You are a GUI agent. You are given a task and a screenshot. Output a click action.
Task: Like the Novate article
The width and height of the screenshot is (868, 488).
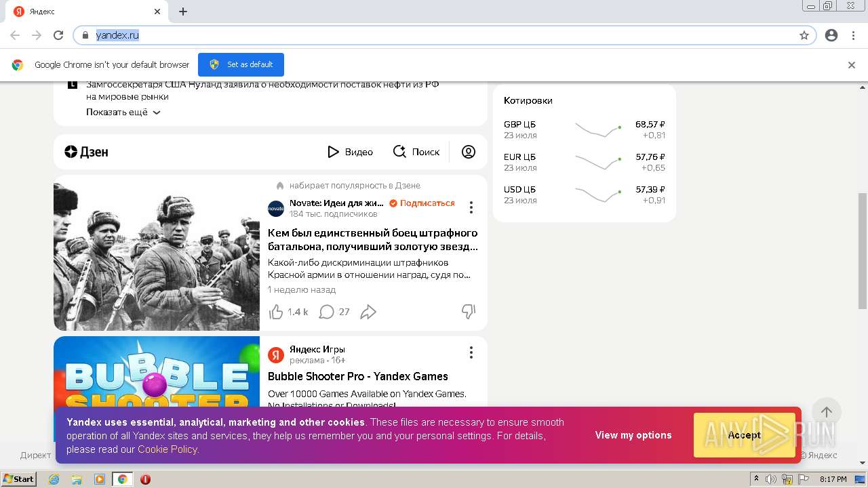point(276,312)
